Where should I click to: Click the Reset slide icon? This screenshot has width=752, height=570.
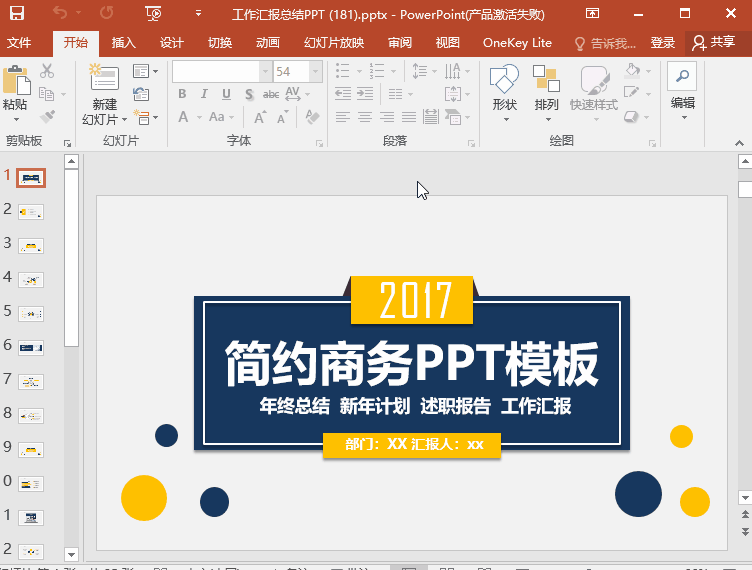(x=141, y=93)
